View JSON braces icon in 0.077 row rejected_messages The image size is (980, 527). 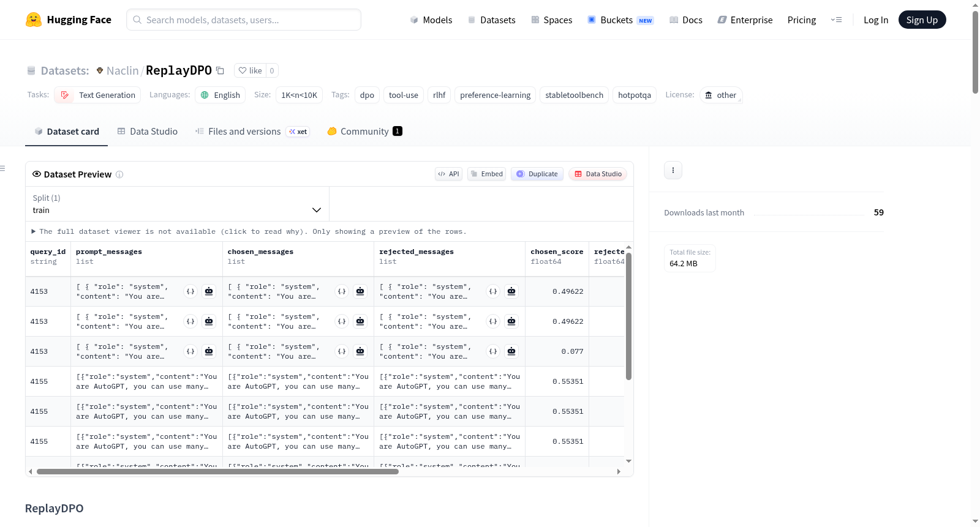click(x=493, y=351)
